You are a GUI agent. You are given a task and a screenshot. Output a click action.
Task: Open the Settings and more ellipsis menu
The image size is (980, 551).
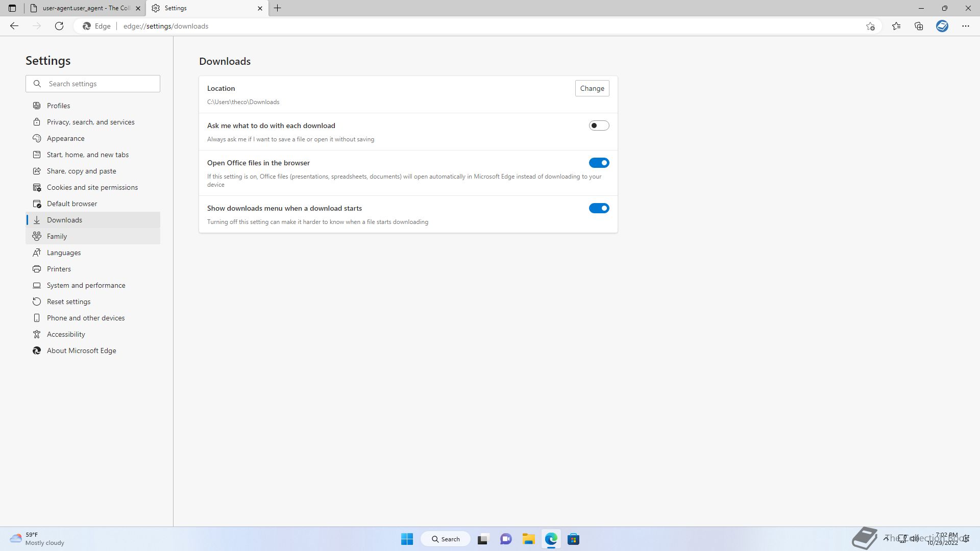point(965,26)
